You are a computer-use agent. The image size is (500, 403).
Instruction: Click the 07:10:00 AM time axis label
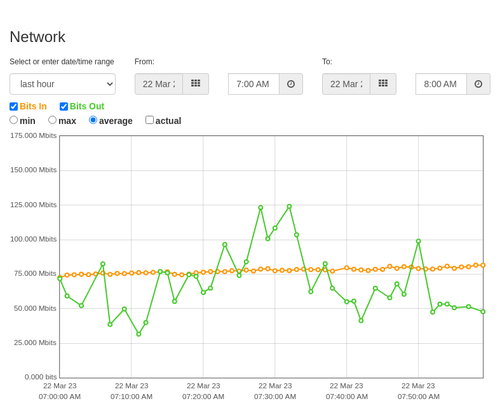(x=131, y=397)
